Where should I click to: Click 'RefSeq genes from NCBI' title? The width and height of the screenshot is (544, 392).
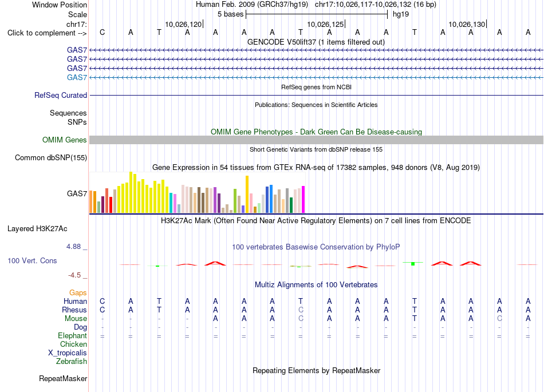coord(316,87)
